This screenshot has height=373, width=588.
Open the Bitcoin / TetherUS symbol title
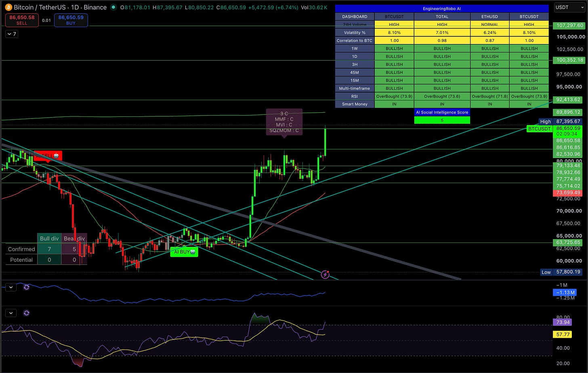(x=60, y=7)
